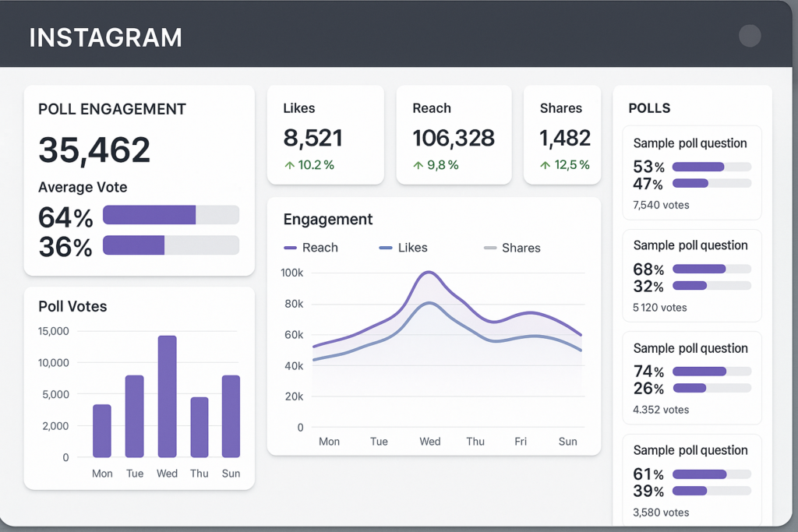
Task: Click the Reach card showing 106,328
Action: [454, 135]
